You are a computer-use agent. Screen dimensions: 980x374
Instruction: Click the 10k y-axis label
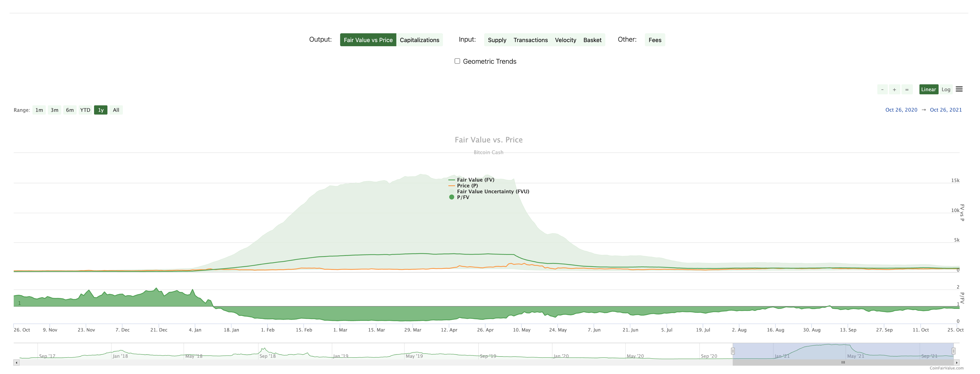pos(955,210)
